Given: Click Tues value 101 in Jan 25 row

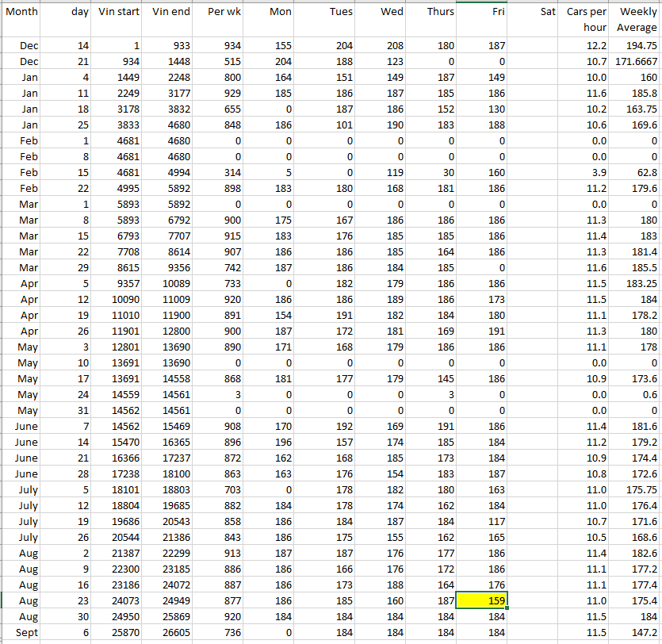Looking at the screenshot, I should pyautogui.click(x=323, y=125).
